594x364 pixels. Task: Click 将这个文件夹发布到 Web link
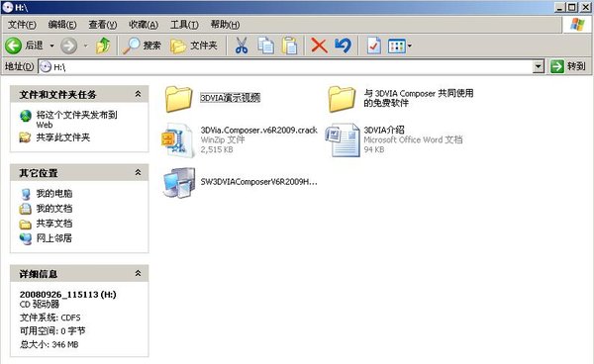pyautogui.click(x=76, y=120)
